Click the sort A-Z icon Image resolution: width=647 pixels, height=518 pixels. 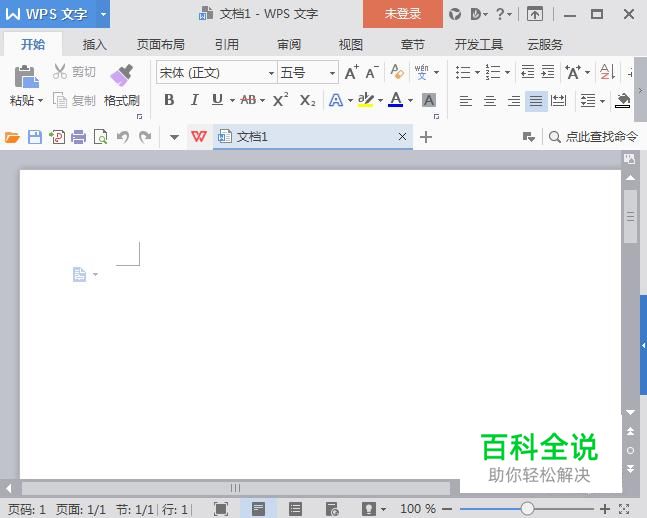607,72
